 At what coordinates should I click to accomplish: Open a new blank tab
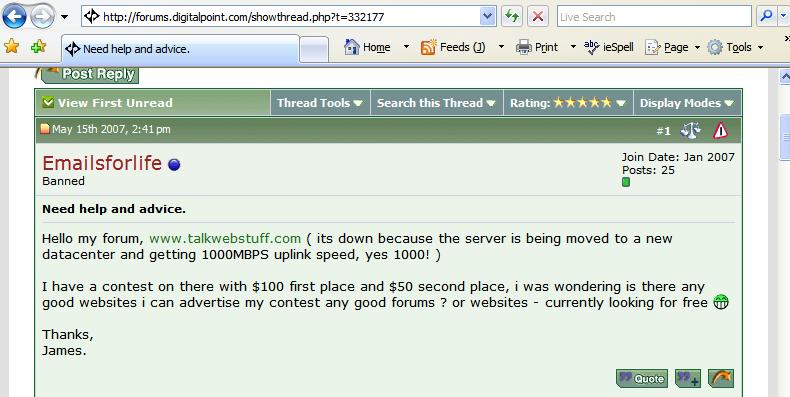point(314,50)
